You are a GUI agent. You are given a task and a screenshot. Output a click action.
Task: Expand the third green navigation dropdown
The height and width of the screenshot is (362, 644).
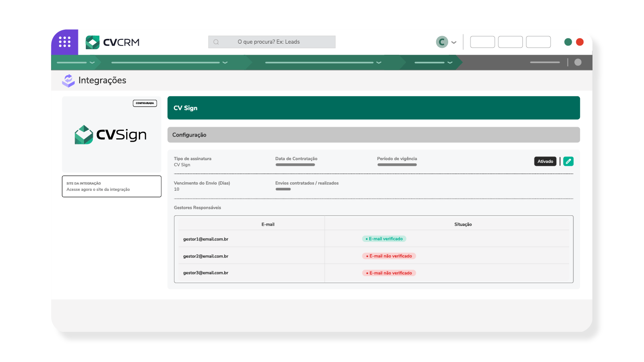[379, 63]
